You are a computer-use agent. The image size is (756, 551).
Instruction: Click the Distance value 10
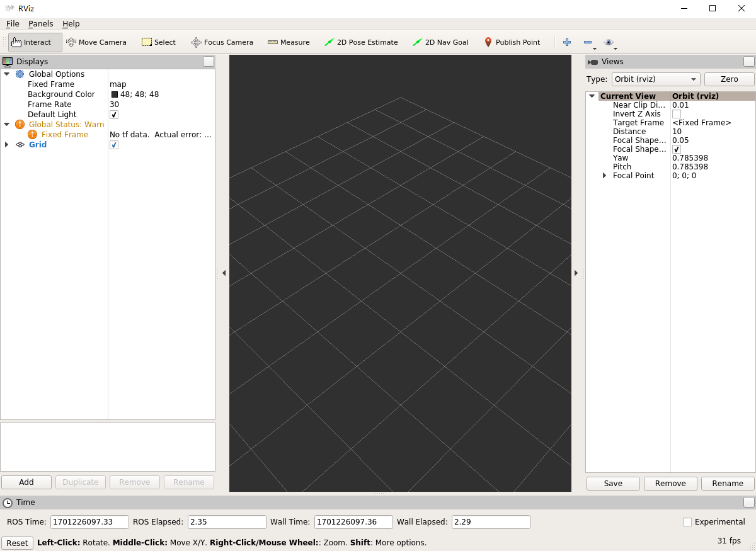click(x=677, y=132)
